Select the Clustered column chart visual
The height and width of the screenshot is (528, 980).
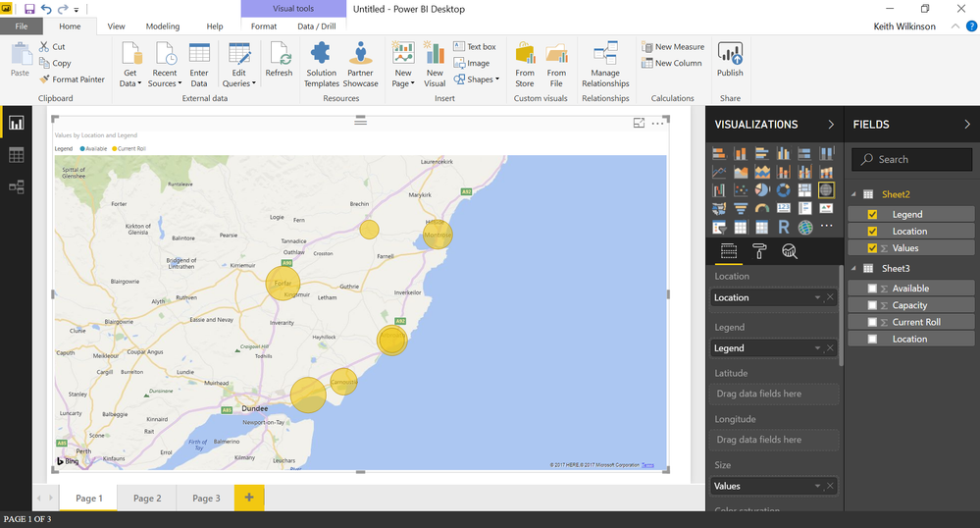pyautogui.click(x=783, y=153)
